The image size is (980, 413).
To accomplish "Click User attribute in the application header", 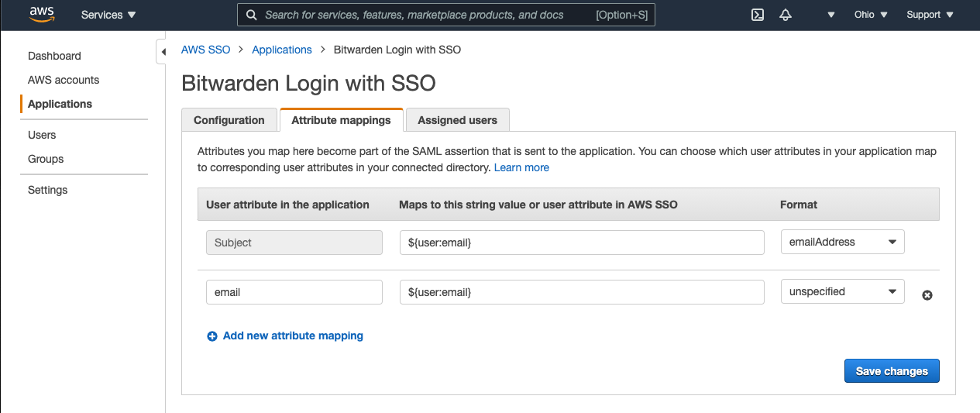I will 287,205.
